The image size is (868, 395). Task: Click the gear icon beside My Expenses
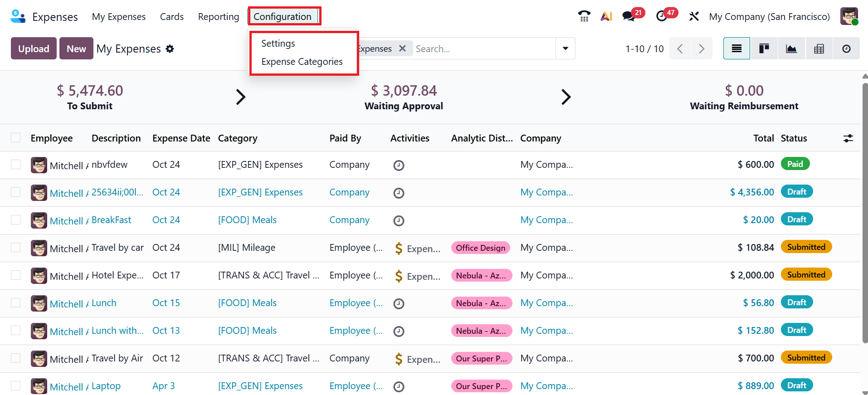170,49
